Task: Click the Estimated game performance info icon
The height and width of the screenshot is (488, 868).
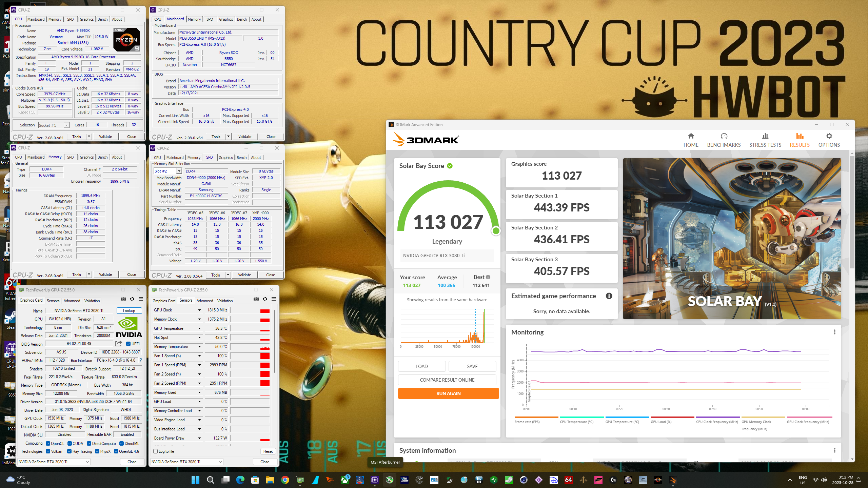Action: [609, 296]
